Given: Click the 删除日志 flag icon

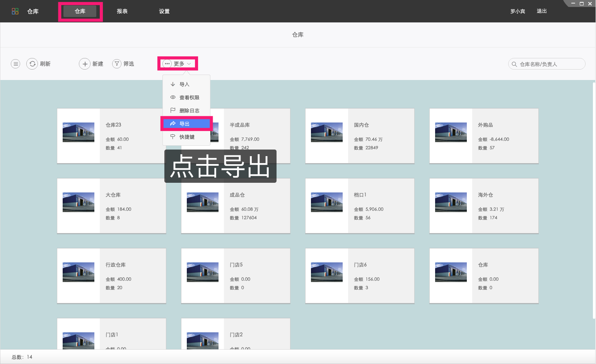Looking at the screenshot, I should point(172,111).
